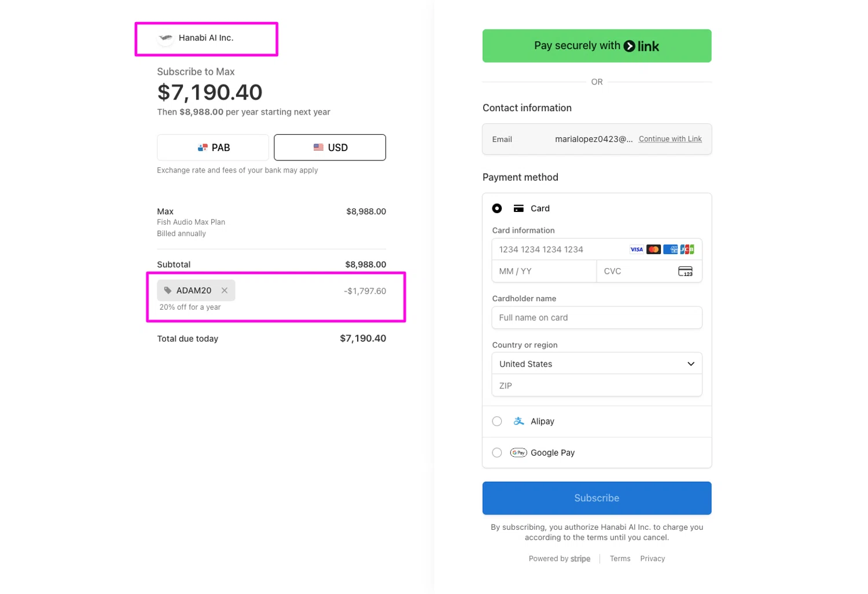Click the Mastercard brand icon

click(653, 250)
